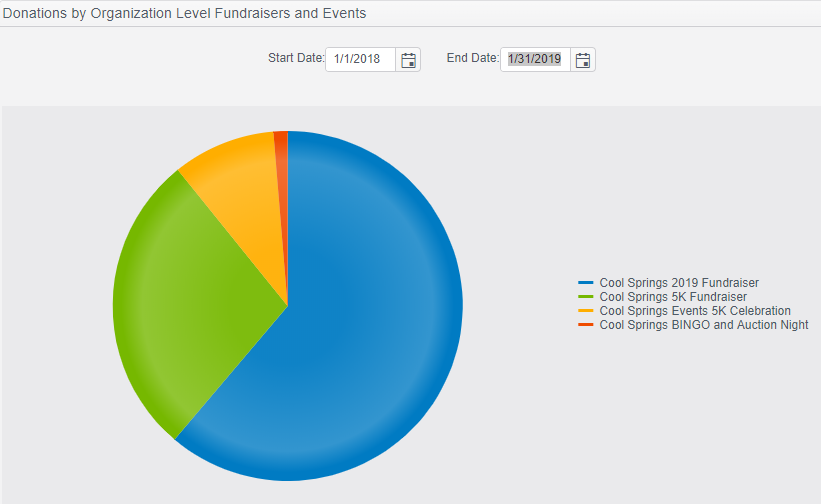
Task: Click the End Date label text
Action: point(472,58)
